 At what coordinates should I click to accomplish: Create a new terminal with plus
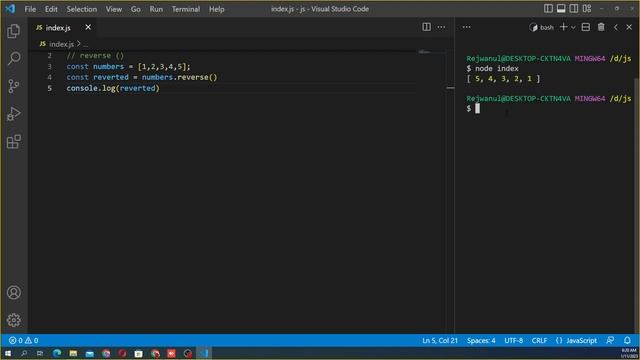click(x=563, y=27)
